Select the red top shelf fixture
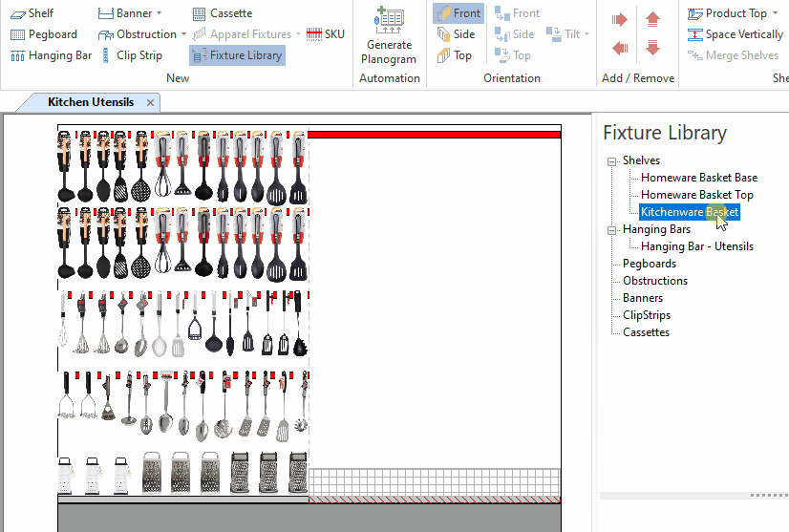Image resolution: width=789 pixels, height=532 pixels. click(x=435, y=135)
